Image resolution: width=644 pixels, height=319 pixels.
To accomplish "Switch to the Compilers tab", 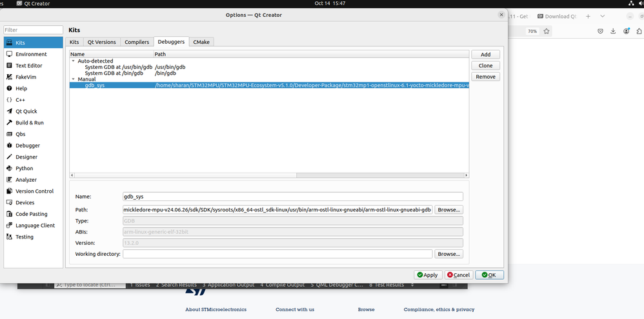I will 137,42.
